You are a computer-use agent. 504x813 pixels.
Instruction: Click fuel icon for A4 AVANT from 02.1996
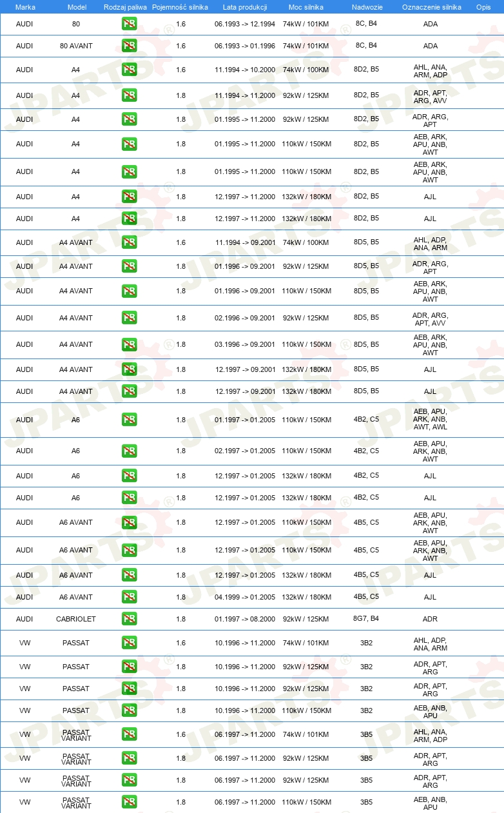tap(129, 318)
